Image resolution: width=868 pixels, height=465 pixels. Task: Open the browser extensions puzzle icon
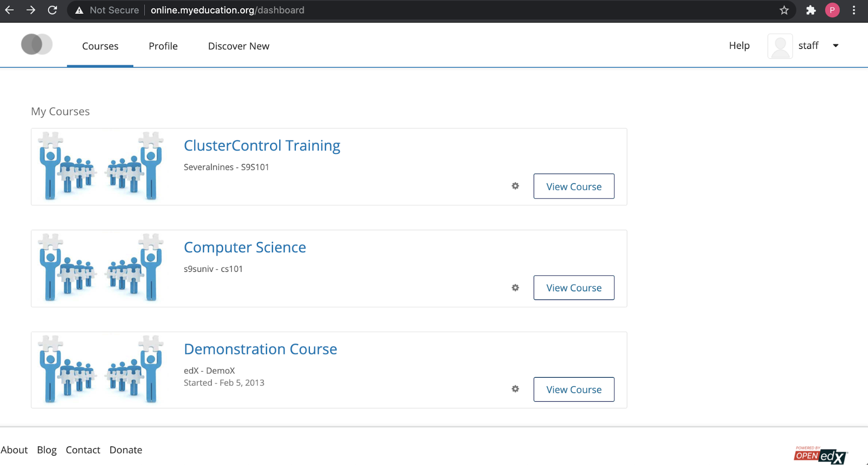pos(811,10)
